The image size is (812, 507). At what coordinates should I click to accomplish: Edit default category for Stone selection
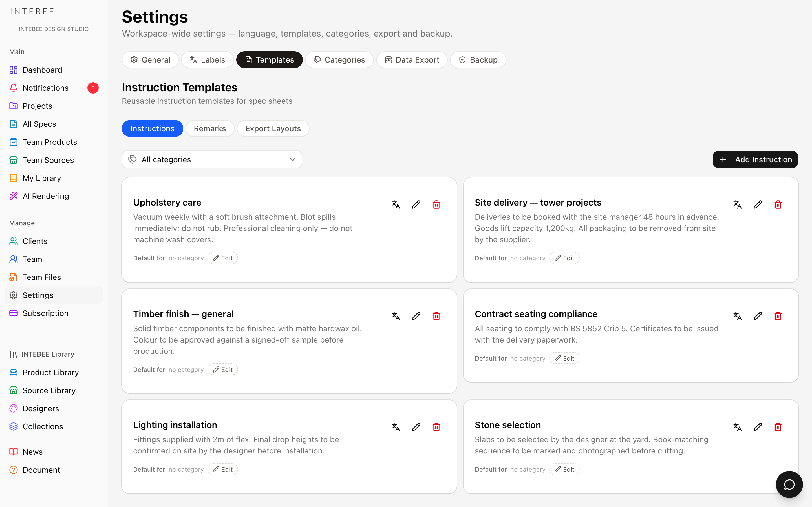[x=564, y=469]
